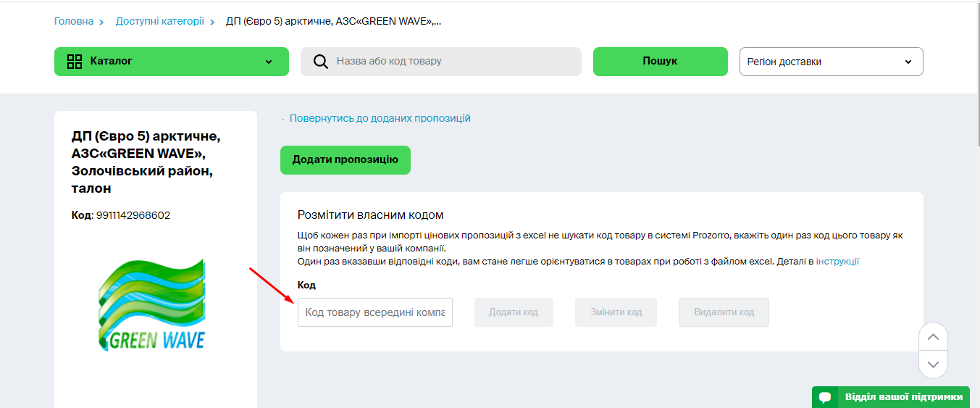Open the Регіон доставки dropdown
Image resolution: width=980 pixels, height=408 pixels.
tap(831, 62)
